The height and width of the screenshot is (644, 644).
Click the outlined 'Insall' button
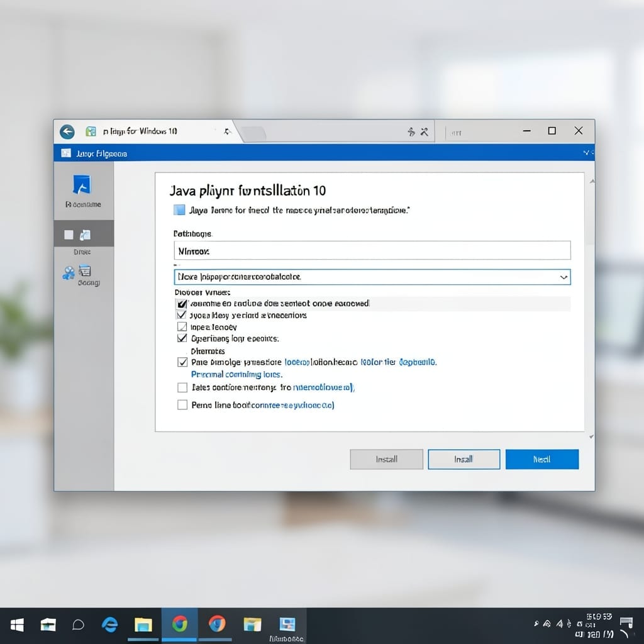click(x=464, y=459)
